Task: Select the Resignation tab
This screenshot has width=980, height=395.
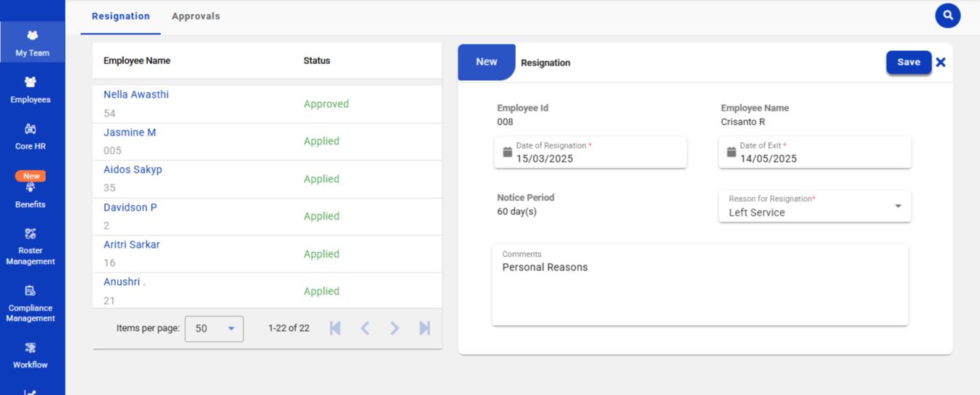Action: (x=121, y=16)
